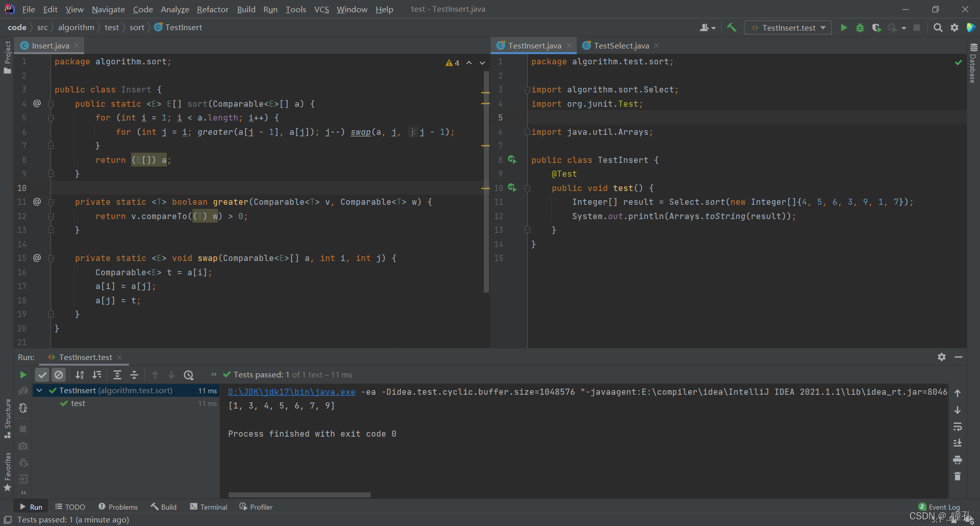
Task: Fold the greater method in Insert.java
Action: (51, 202)
